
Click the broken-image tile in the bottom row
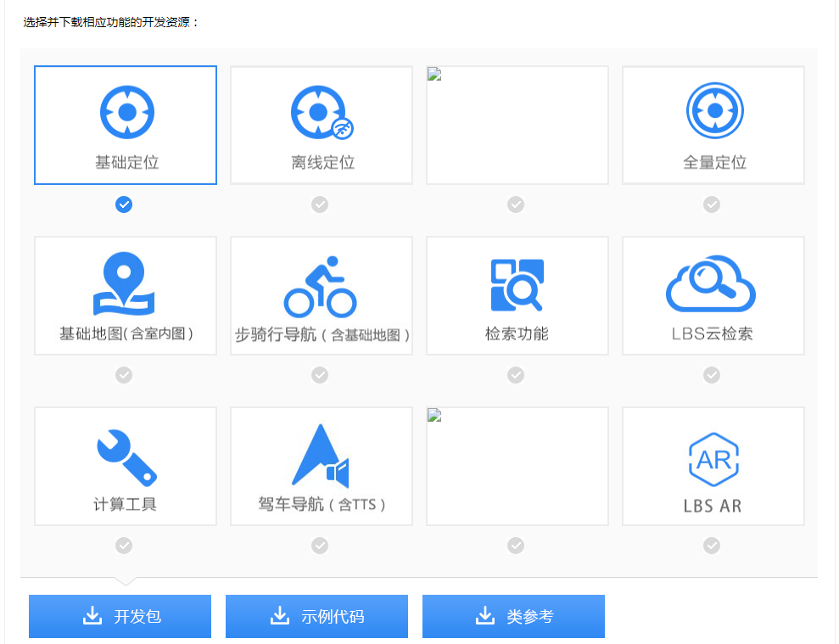517,465
